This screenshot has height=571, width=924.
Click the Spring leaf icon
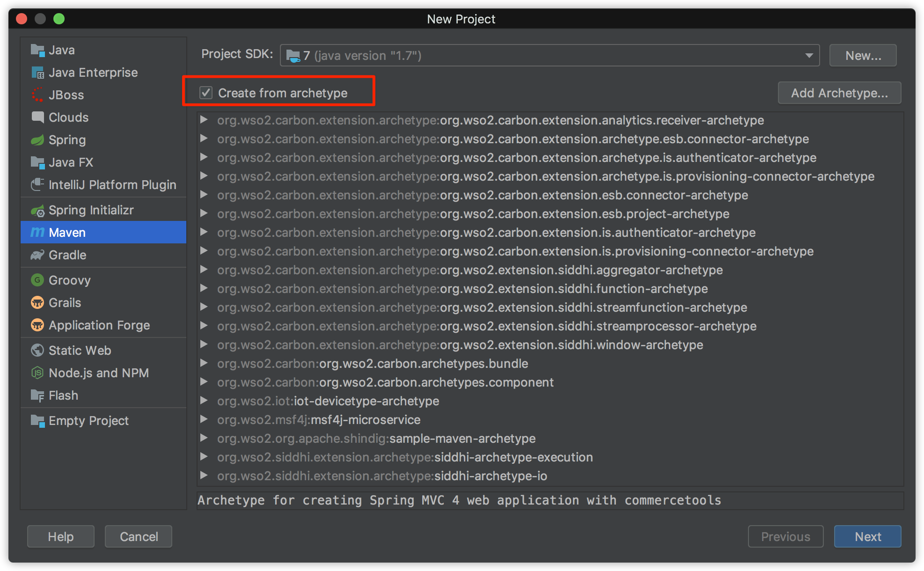point(37,140)
